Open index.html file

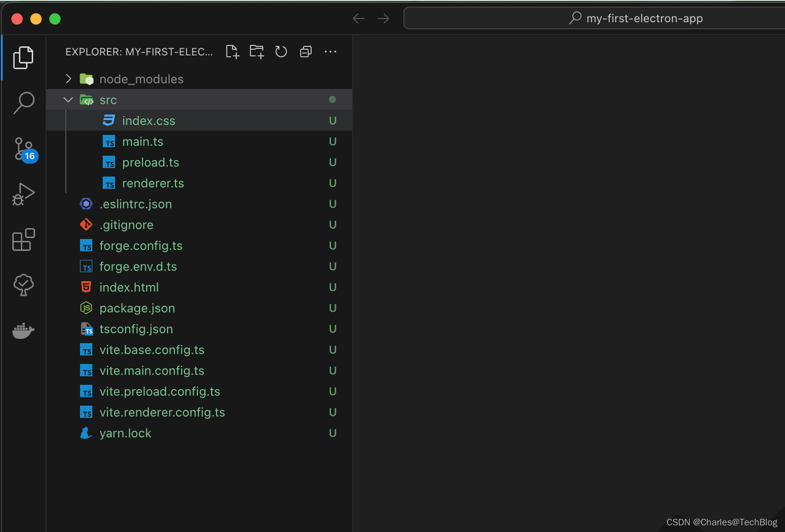(x=199, y=287)
